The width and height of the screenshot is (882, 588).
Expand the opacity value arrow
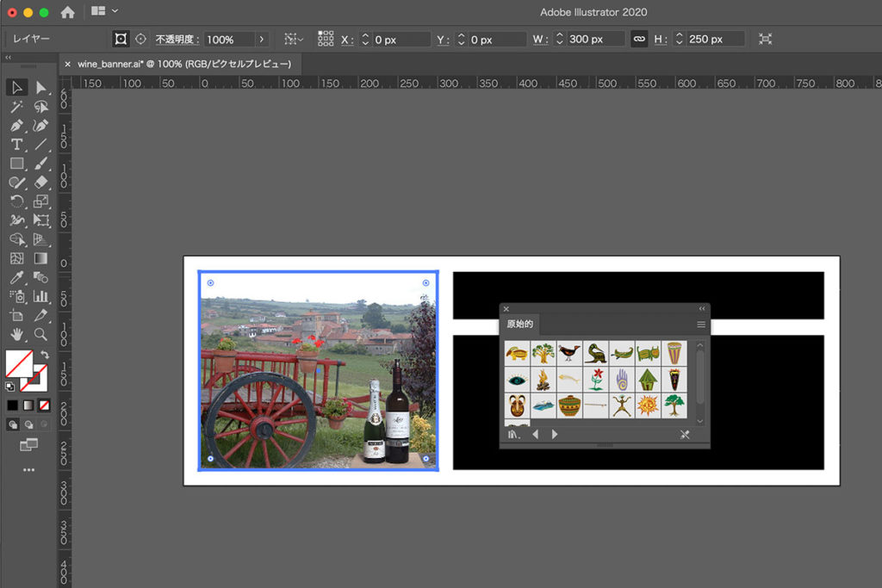(262, 40)
